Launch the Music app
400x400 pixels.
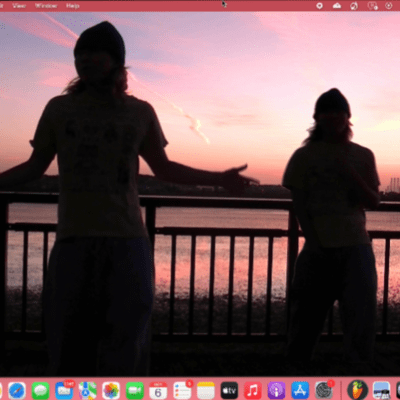click(253, 390)
